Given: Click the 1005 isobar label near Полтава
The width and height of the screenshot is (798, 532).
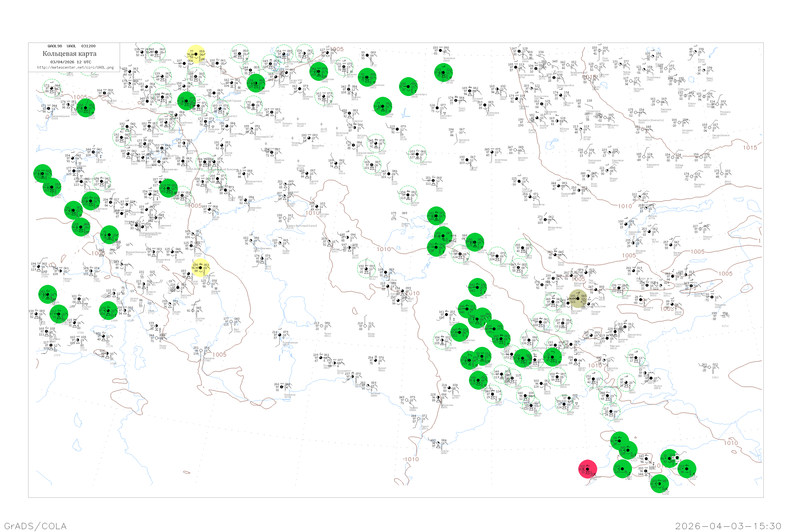Looking at the screenshot, I should (80, 97).
